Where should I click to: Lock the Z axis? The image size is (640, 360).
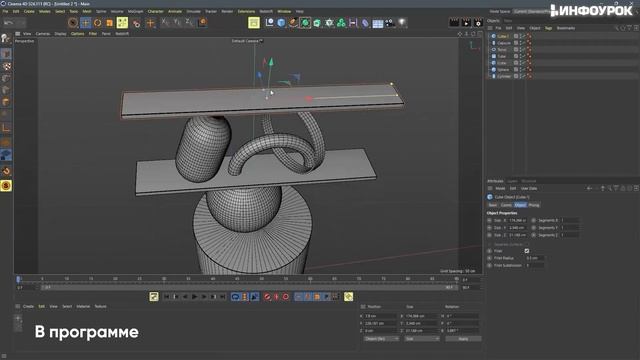click(189, 22)
